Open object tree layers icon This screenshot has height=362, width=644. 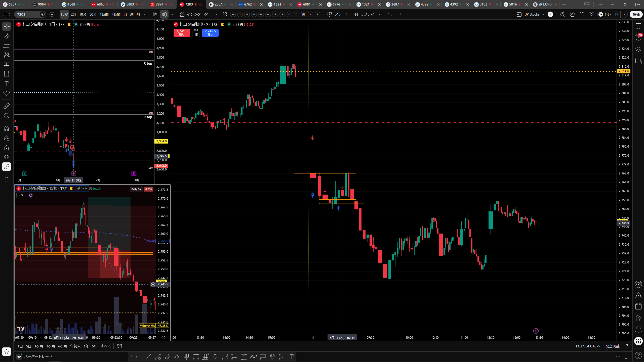[638, 49]
